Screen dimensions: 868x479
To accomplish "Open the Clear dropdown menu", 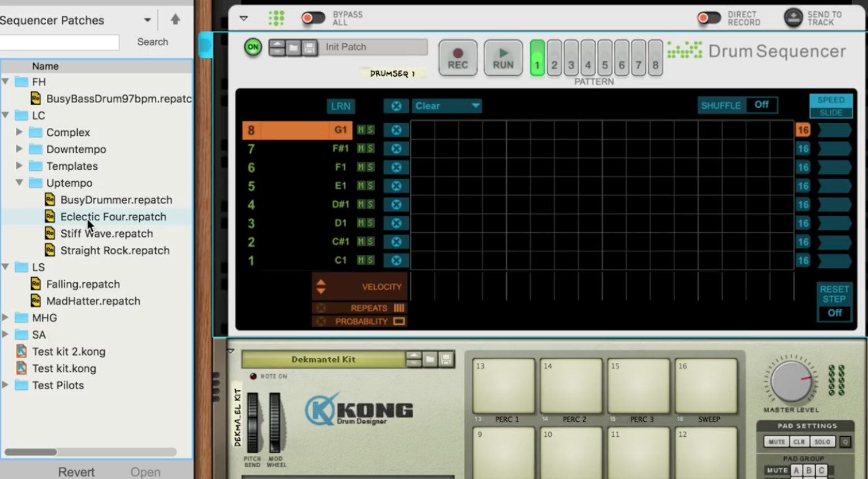I will [x=447, y=106].
